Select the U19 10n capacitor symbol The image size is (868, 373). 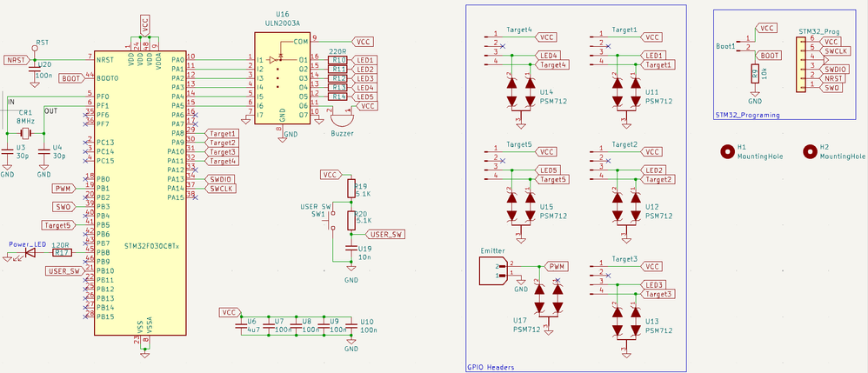pyautogui.click(x=350, y=249)
